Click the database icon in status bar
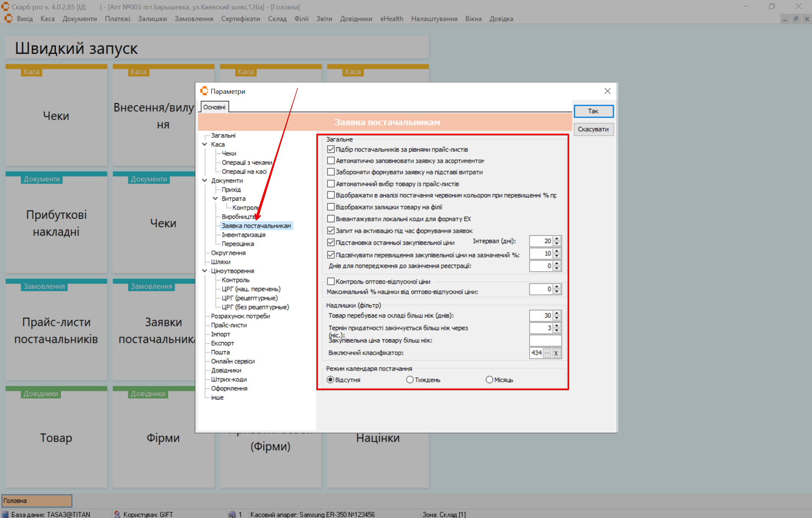Image resolution: width=812 pixels, height=518 pixels. coord(5,514)
